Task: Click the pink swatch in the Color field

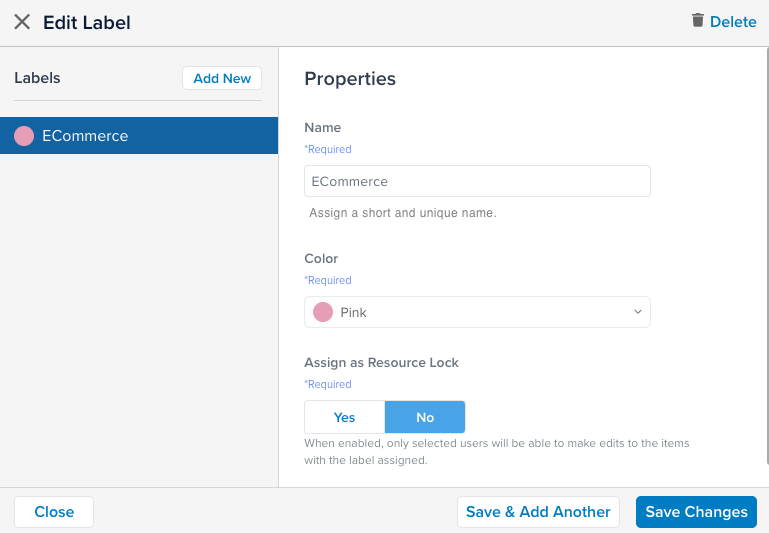Action: pyautogui.click(x=323, y=312)
